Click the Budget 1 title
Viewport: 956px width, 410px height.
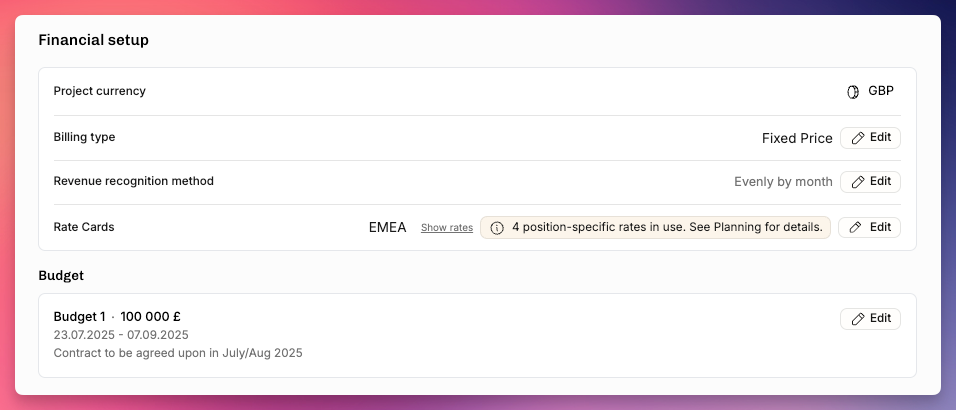[x=79, y=317]
